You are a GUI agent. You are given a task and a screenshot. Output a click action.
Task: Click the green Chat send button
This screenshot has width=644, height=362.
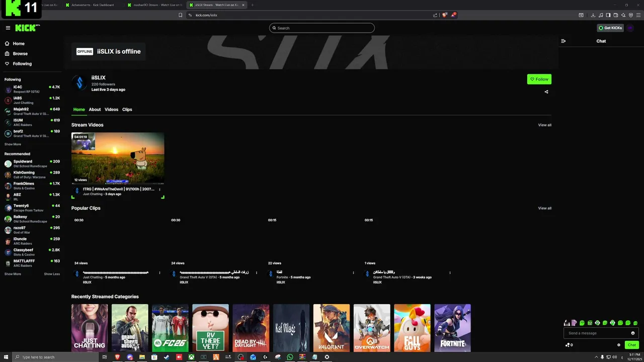coord(632,345)
